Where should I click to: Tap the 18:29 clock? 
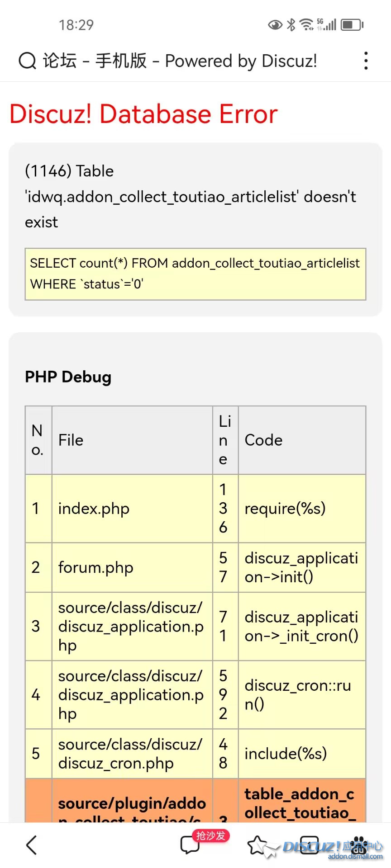click(x=76, y=25)
